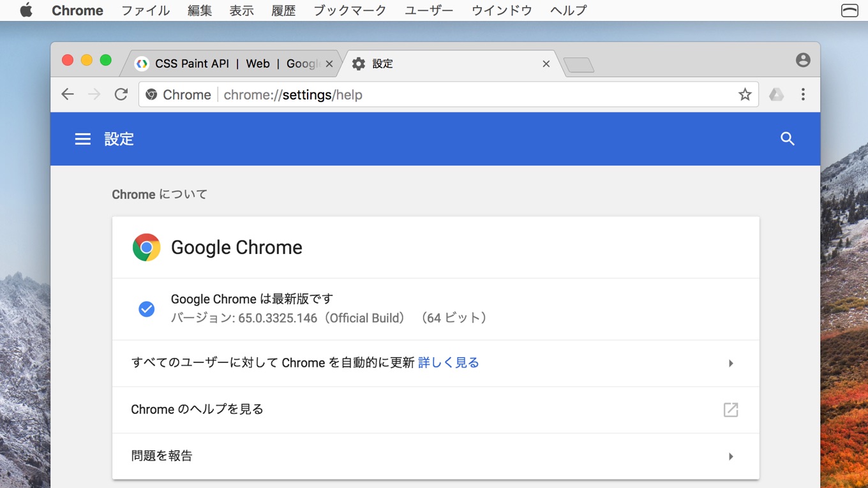Switch to the CSS Paint API tab
This screenshot has height=488, width=868.
(230, 63)
